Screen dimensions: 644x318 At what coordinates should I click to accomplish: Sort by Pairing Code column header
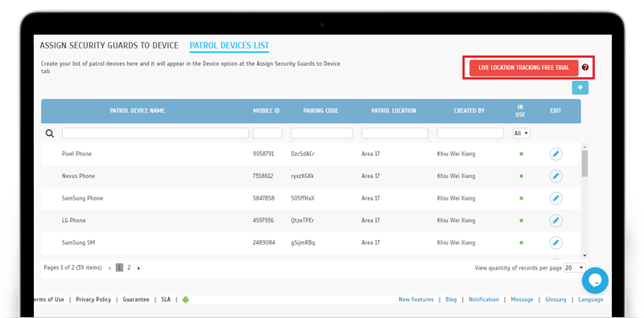320,110
